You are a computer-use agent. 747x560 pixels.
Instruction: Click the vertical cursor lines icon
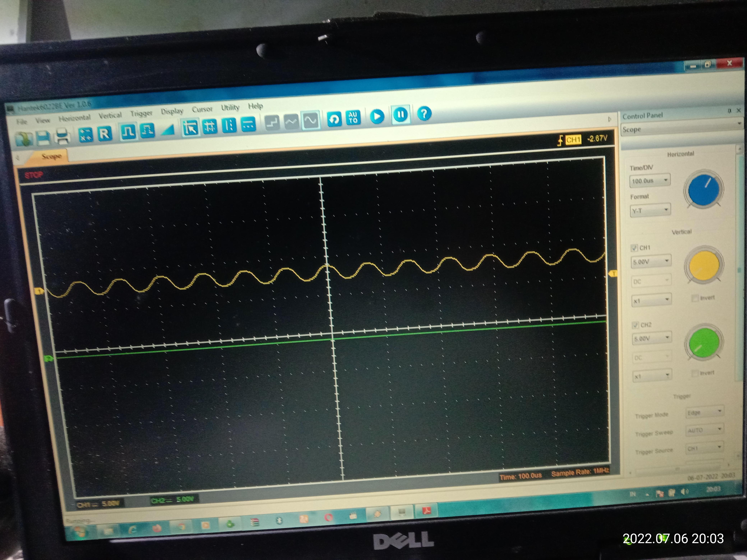tap(229, 125)
